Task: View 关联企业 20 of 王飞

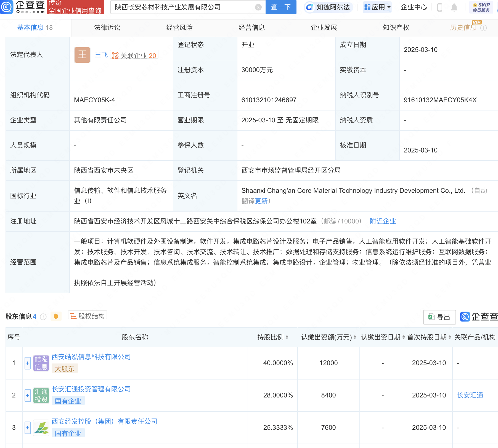Action: coord(134,55)
